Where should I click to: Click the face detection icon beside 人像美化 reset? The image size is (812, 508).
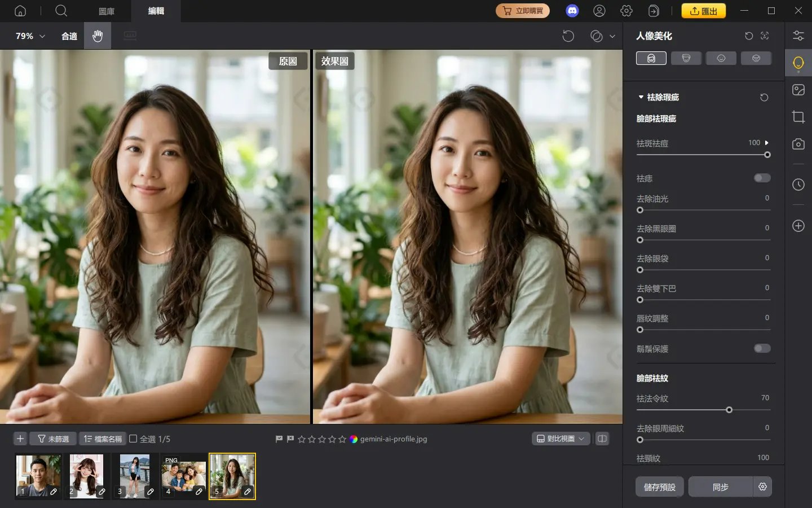coord(765,36)
